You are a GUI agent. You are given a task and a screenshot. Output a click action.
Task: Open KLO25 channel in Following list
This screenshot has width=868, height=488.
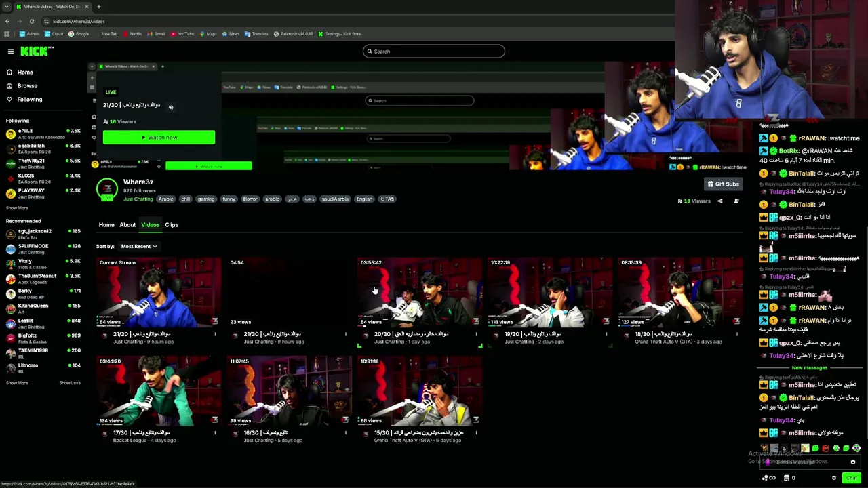42,178
